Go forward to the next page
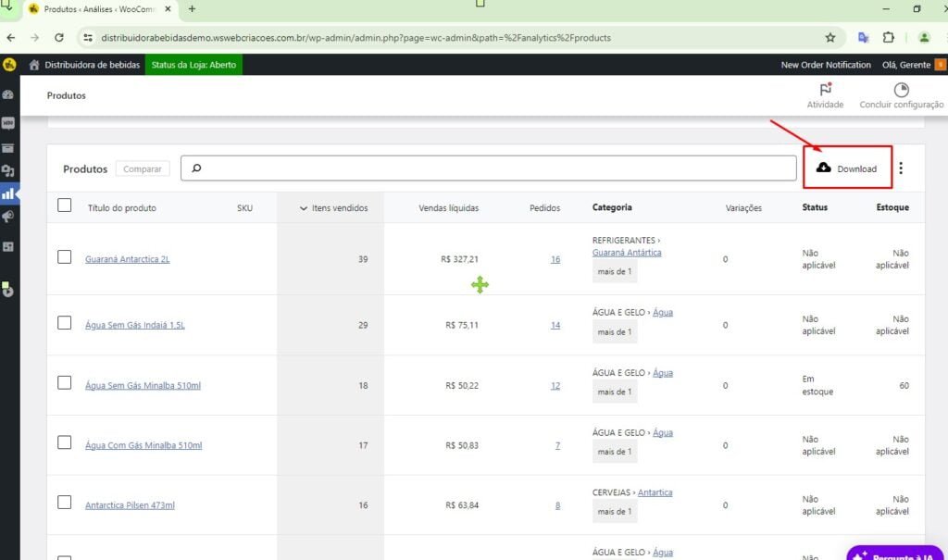This screenshot has width=948, height=560. coord(34,38)
